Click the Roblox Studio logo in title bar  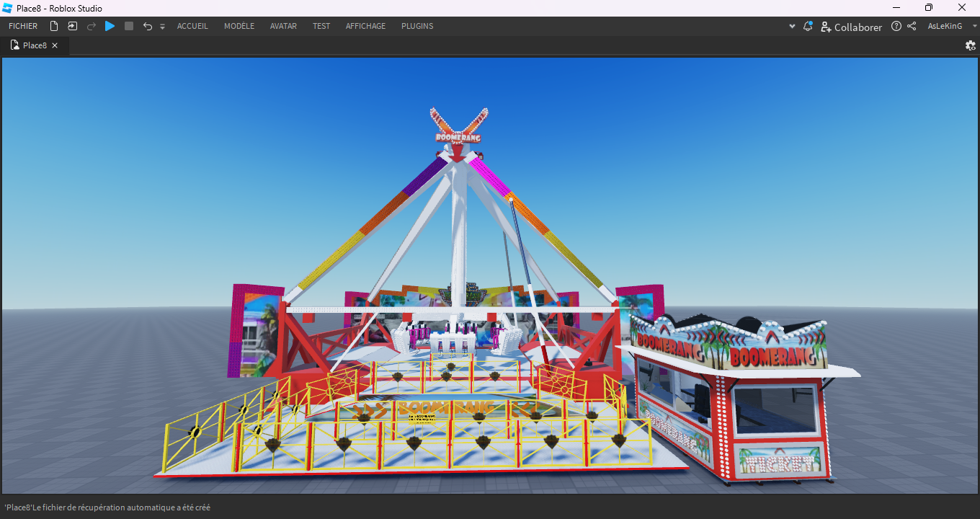(7, 8)
